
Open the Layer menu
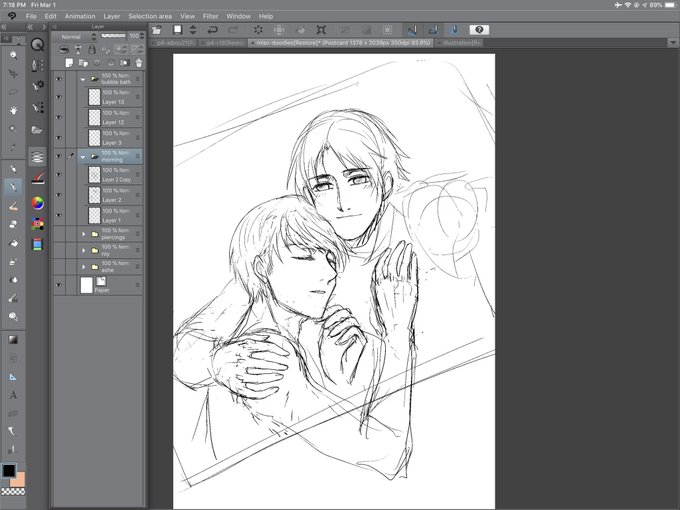coord(111,16)
